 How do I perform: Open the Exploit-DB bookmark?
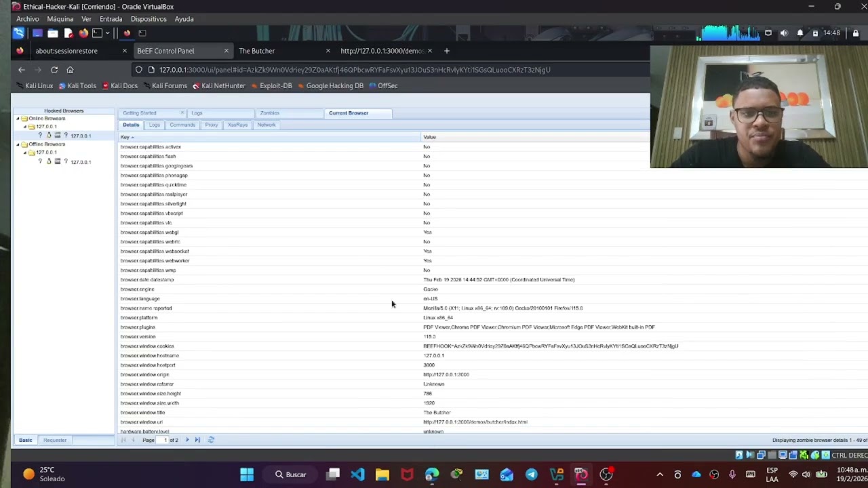[x=271, y=86]
